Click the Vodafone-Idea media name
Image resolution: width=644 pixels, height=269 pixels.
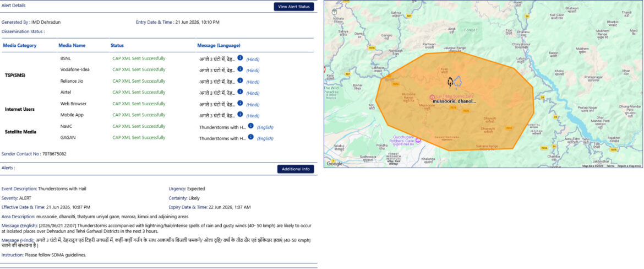[x=75, y=69]
